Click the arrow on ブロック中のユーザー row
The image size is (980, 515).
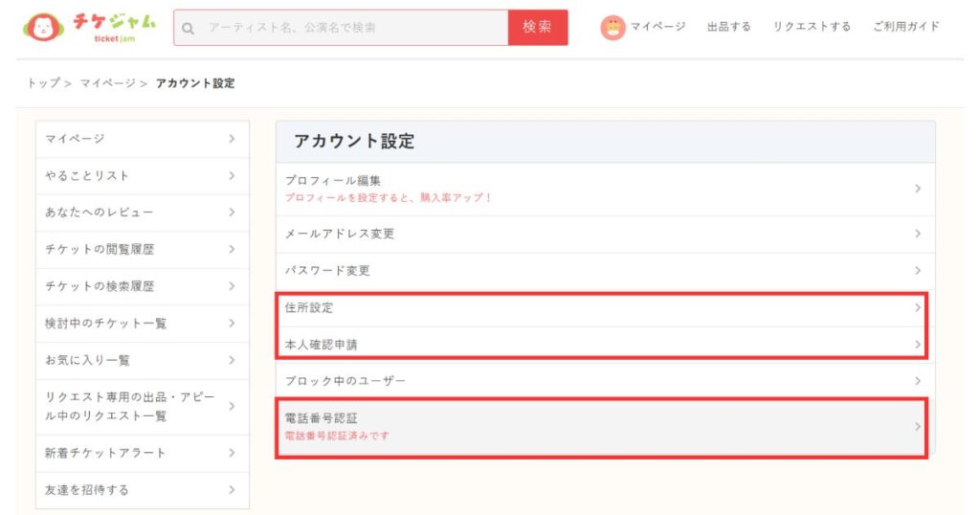click(918, 381)
